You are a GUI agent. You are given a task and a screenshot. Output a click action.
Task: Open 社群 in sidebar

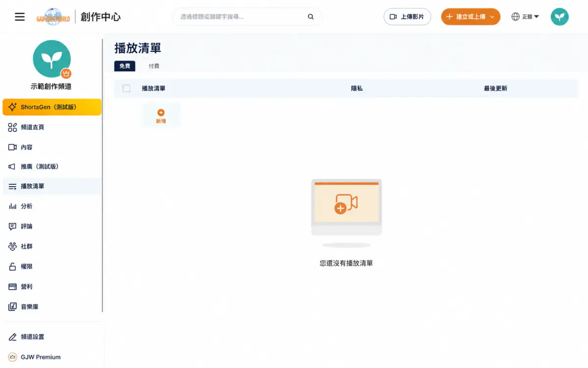click(x=52, y=246)
